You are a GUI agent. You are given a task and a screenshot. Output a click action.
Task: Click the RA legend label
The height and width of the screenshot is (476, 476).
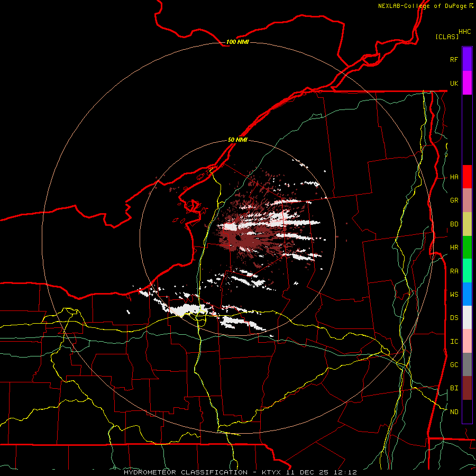pyautogui.click(x=454, y=271)
